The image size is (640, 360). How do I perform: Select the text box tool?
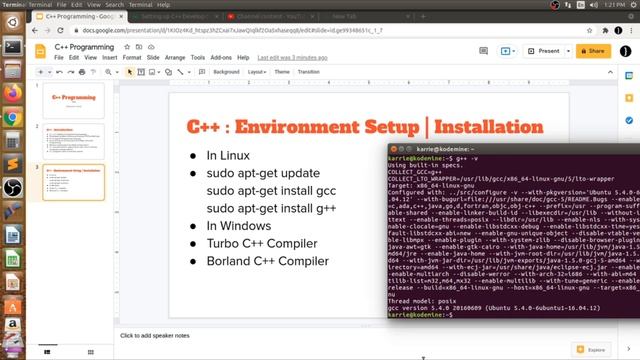[141, 72]
